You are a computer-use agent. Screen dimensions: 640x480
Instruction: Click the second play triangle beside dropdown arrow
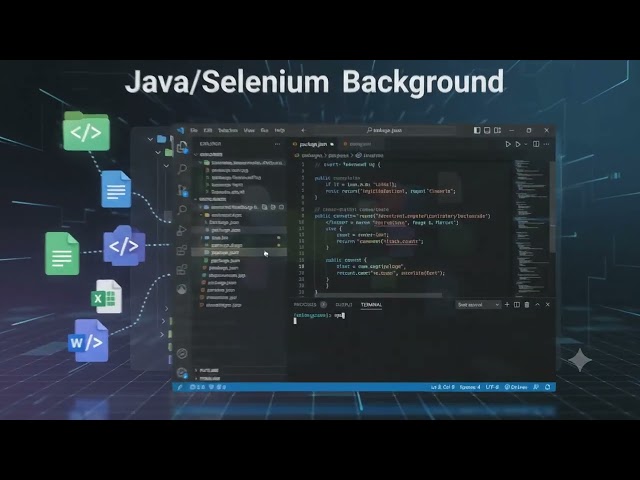[x=518, y=144]
